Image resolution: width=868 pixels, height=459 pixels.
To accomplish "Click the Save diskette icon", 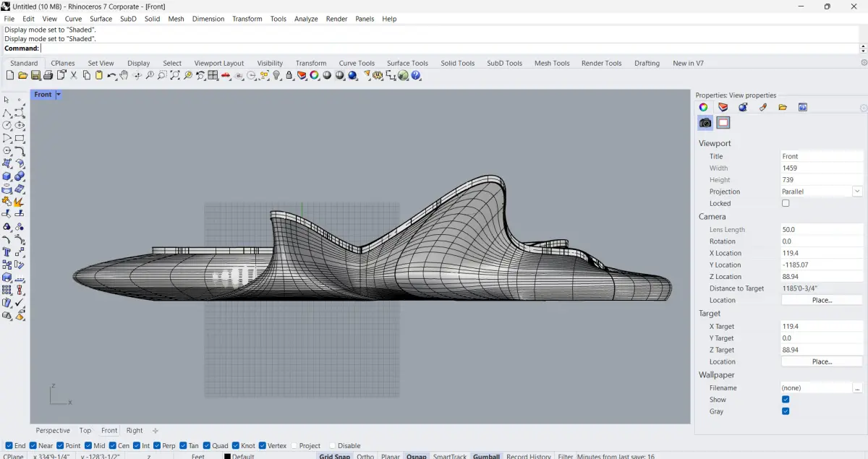I will point(35,75).
